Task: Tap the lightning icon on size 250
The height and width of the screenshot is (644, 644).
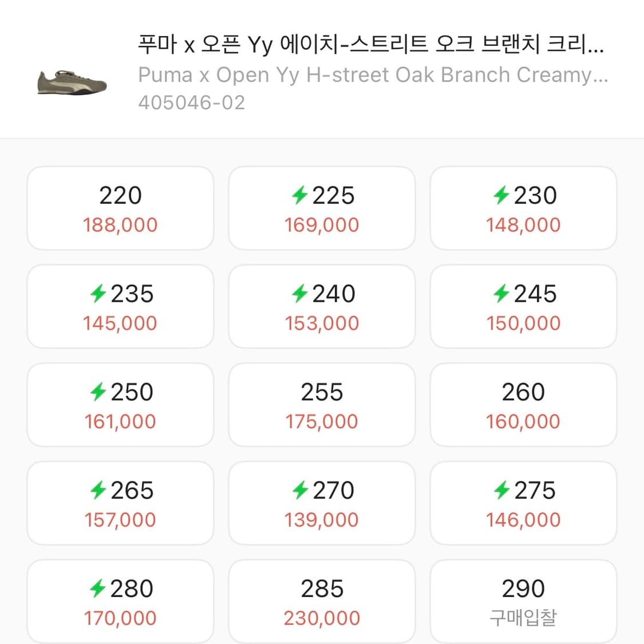Action: point(98,392)
